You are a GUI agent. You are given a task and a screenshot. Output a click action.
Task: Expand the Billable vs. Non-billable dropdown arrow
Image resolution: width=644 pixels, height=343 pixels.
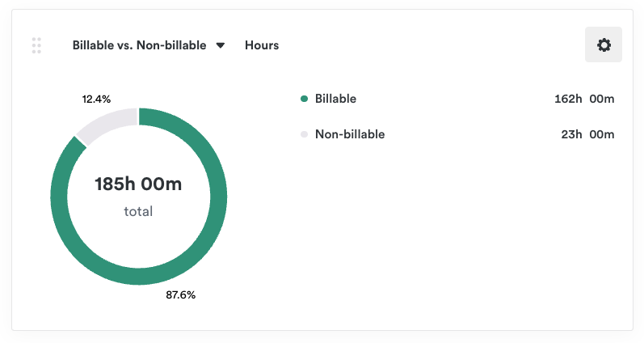click(x=221, y=45)
